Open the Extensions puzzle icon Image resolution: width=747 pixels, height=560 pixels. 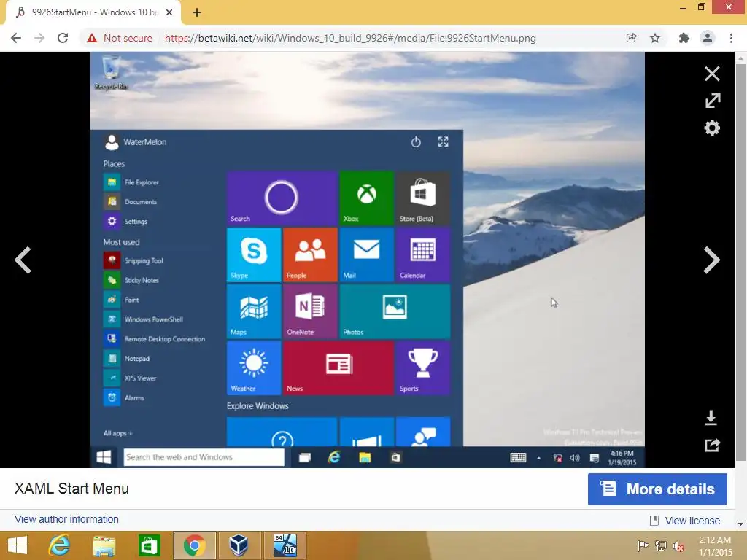click(684, 38)
